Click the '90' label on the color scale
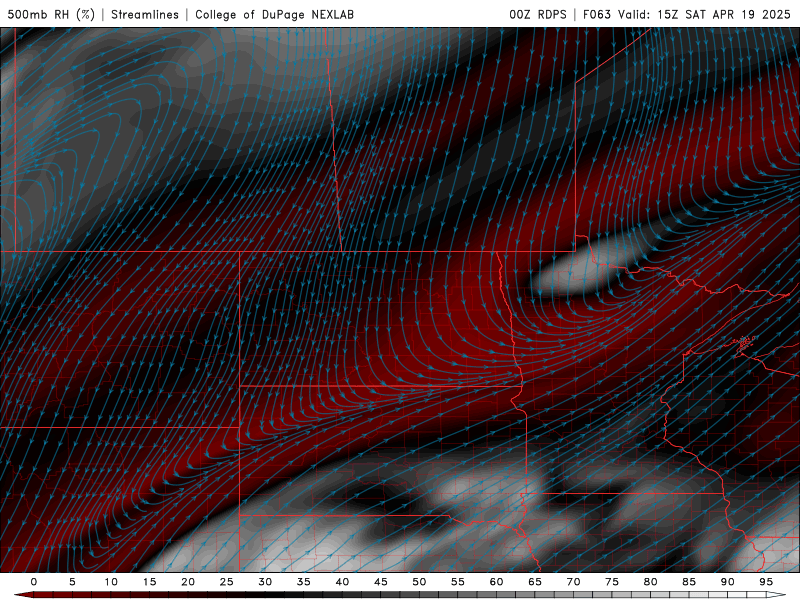The height and width of the screenshot is (600, 800). pos(728,582)
